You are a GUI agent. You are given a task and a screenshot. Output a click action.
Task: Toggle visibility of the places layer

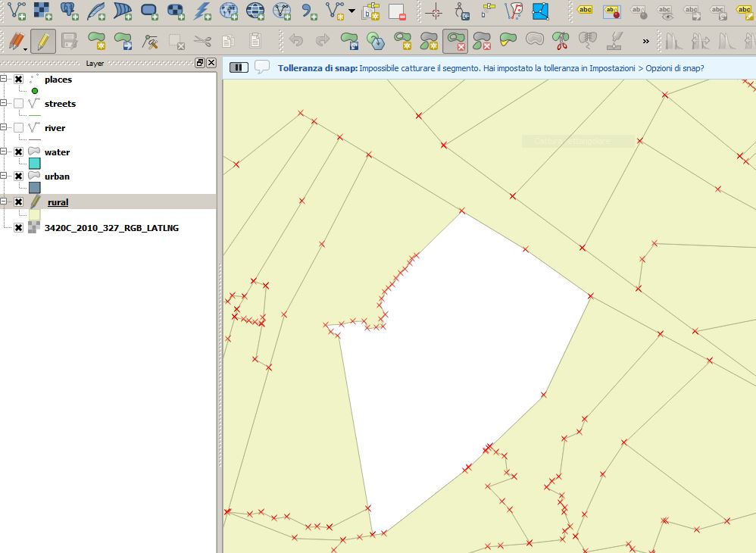tap(19, 79)
